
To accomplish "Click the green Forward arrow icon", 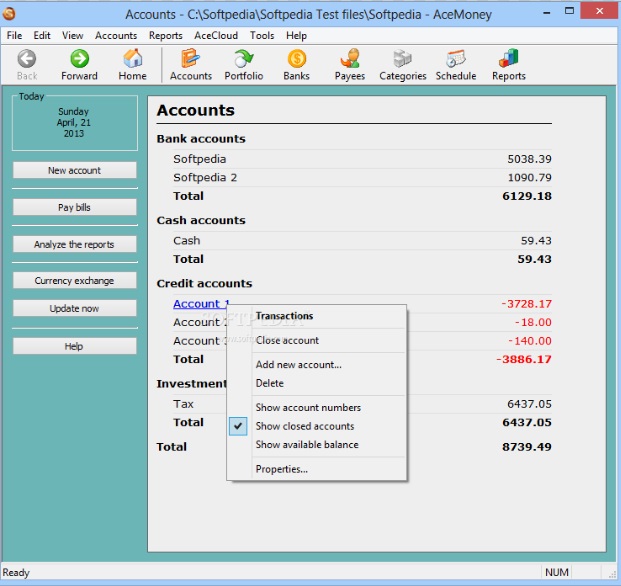I will click(x=79, y=59).
